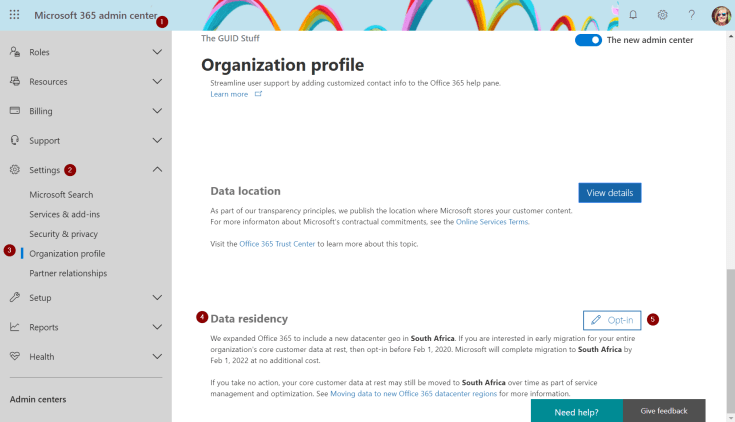Open the Office 365 Trust Center link
Viewport: 735px width, 422px height.
277,244
